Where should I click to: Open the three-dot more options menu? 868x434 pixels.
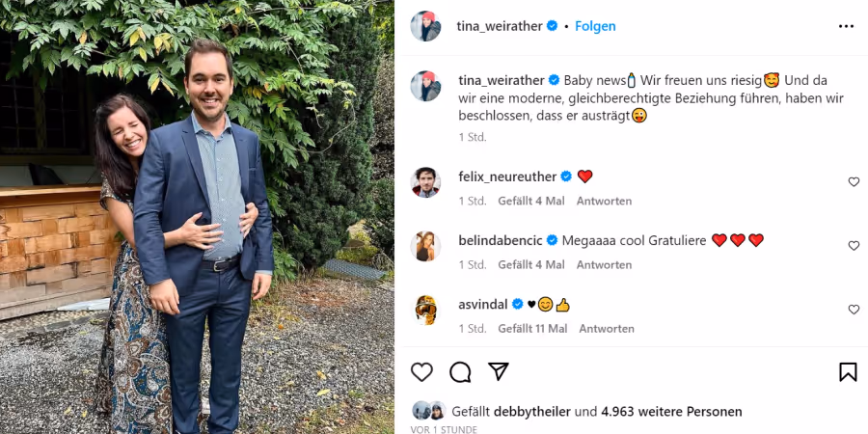(x=846, y=26)
